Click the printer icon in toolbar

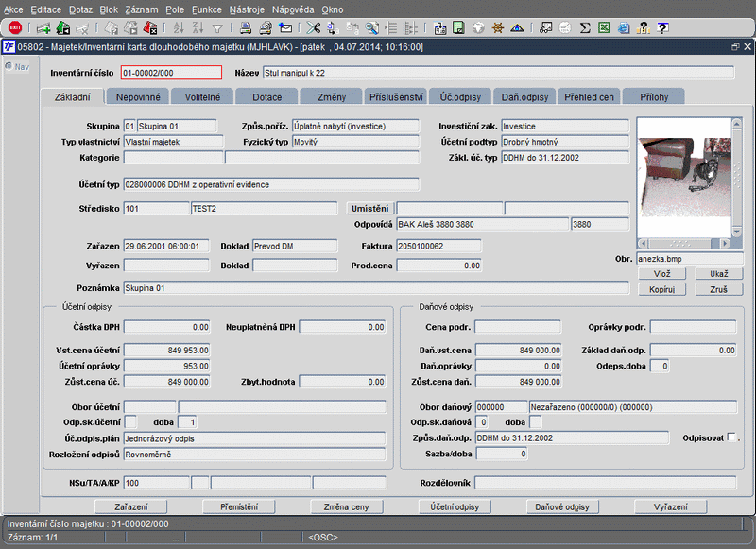[x=246, y=27]
